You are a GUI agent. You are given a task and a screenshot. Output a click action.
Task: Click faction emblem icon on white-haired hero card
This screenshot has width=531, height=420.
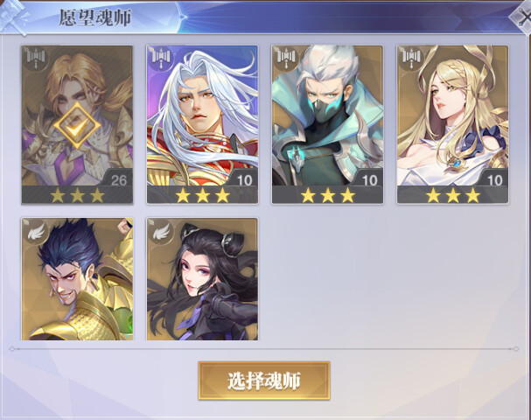click(x=161, y=59)
